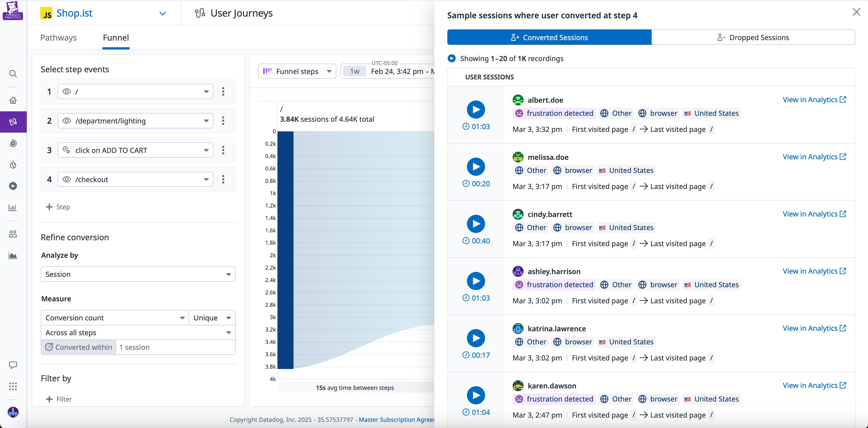Screen dimensions: 868x428
Task: Open the home icon in sidebar
Action: click(x=13, y=100)
